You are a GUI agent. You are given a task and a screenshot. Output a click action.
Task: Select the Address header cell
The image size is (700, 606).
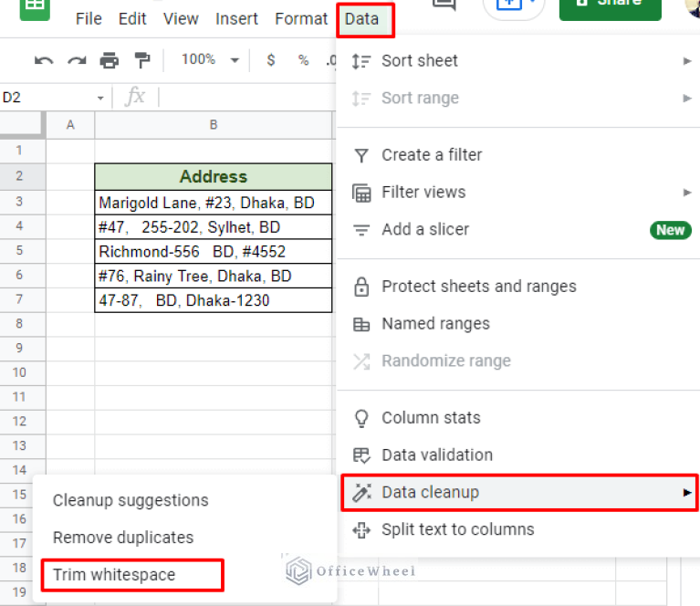214,177
